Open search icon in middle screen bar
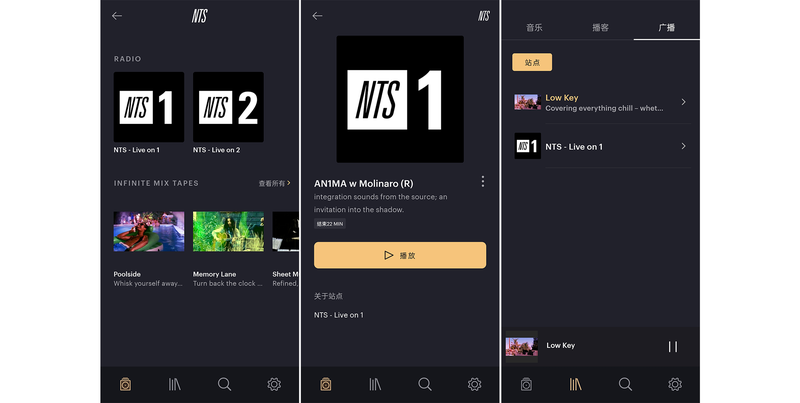This screenshot has height=403, width=800. (425, 384)
